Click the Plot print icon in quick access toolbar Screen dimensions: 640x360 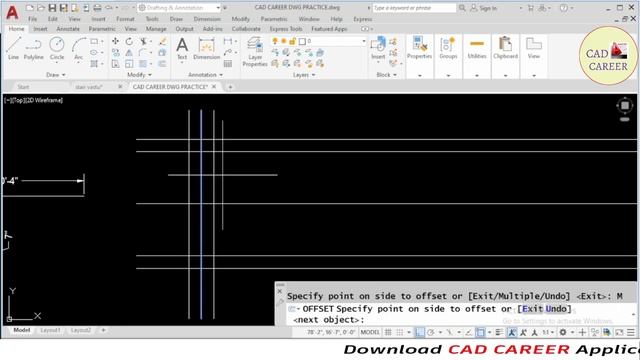[x=97, y=8]
